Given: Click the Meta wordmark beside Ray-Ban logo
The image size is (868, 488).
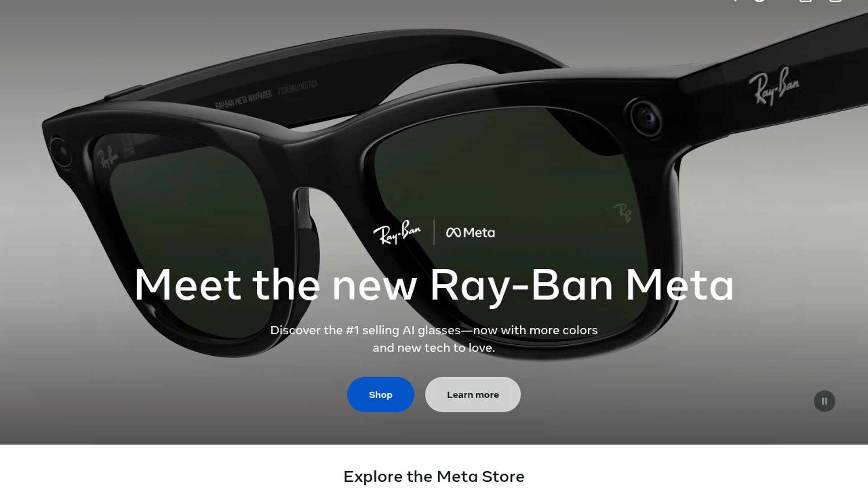Looking at the screenshot, I should 479,233.
